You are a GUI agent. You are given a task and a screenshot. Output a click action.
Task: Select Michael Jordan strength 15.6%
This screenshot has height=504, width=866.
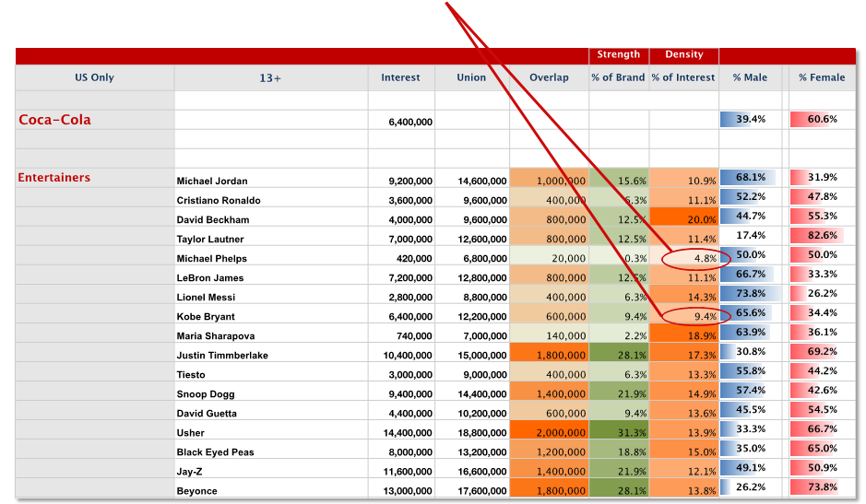click(x=619, y=179)
